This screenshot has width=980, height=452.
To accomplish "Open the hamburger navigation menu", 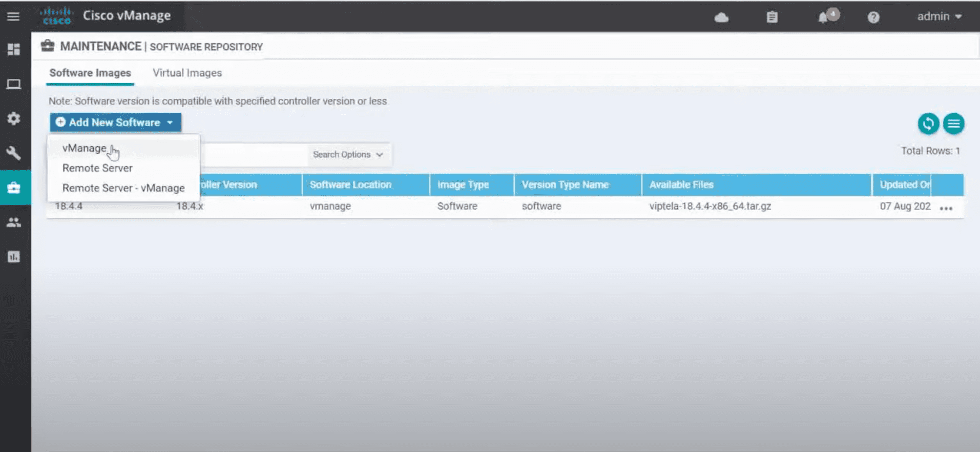I will coord(13,16).
